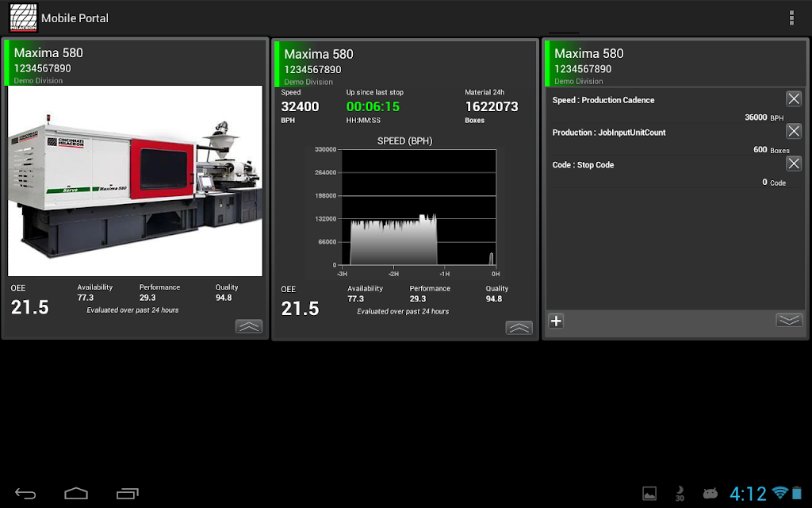Tap the 600 Boxes value
812x508 pixels.
[771, 150]
